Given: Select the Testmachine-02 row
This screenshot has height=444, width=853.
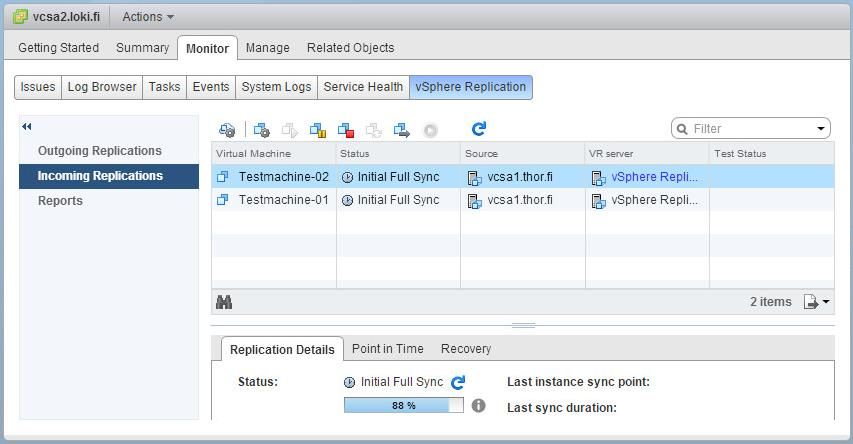Looking at the screenshot, I should [523, 177].
